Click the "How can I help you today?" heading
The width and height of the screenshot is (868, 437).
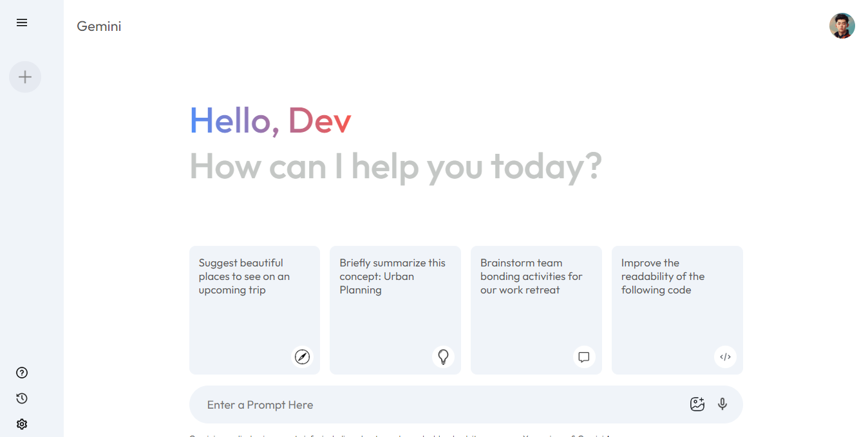(x=396, y=166)
